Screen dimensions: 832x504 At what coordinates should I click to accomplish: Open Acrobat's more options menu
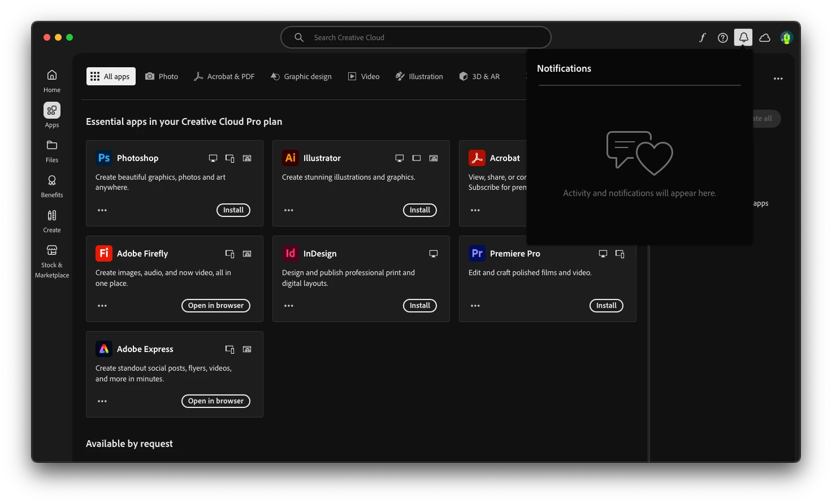(475, 210)
